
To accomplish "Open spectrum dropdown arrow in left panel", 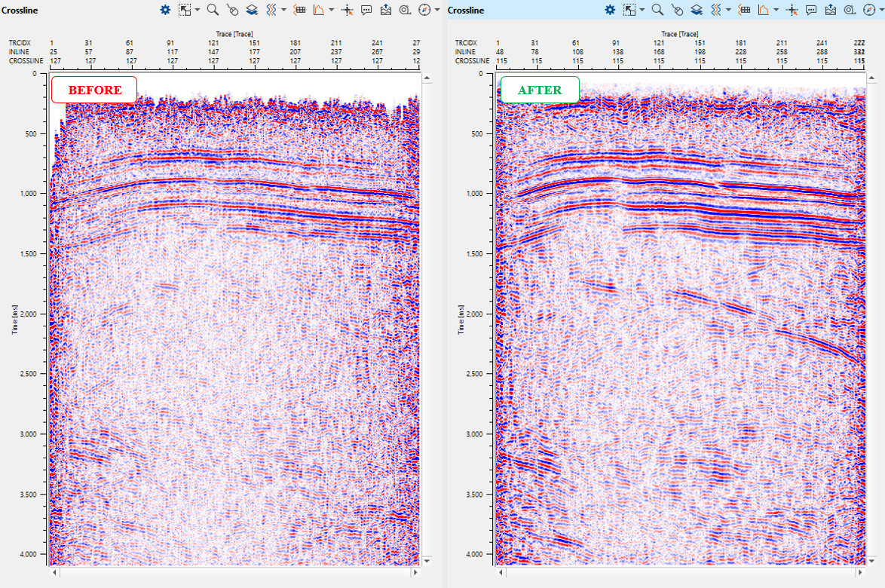I will pos(332,11).
